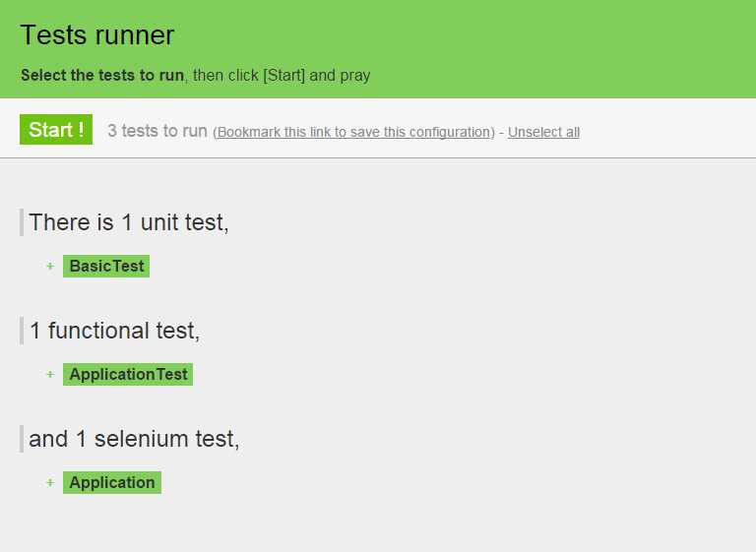Viewport: 756px width, 552px height.
Task: Click the "3 tests to run" counter text
Action: click(157, 131)
